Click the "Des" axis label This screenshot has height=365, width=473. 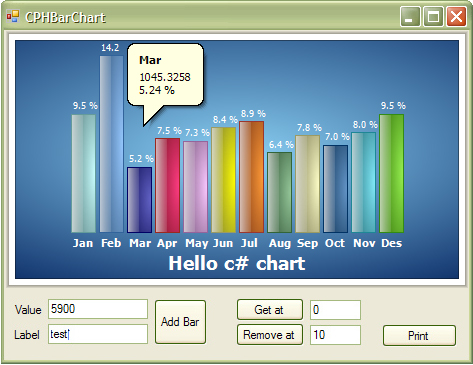point(392,243)
